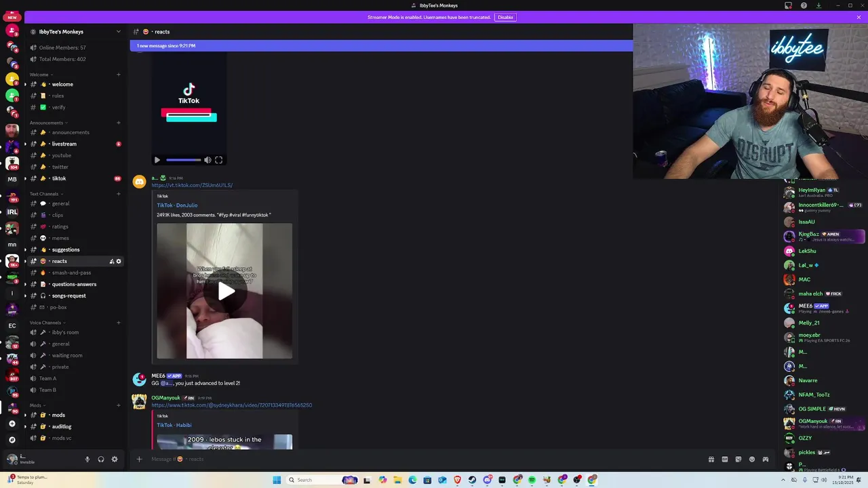Open Brave browser from the taskbar

point(458,480)
